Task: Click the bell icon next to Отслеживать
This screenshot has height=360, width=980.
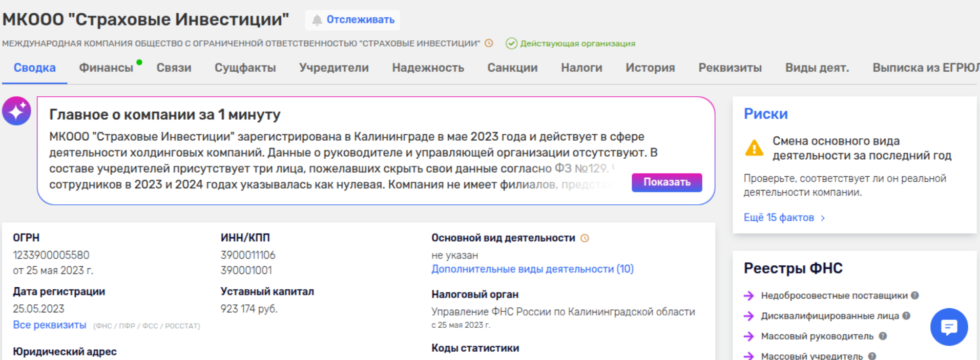Action: (x=317, y=20)
